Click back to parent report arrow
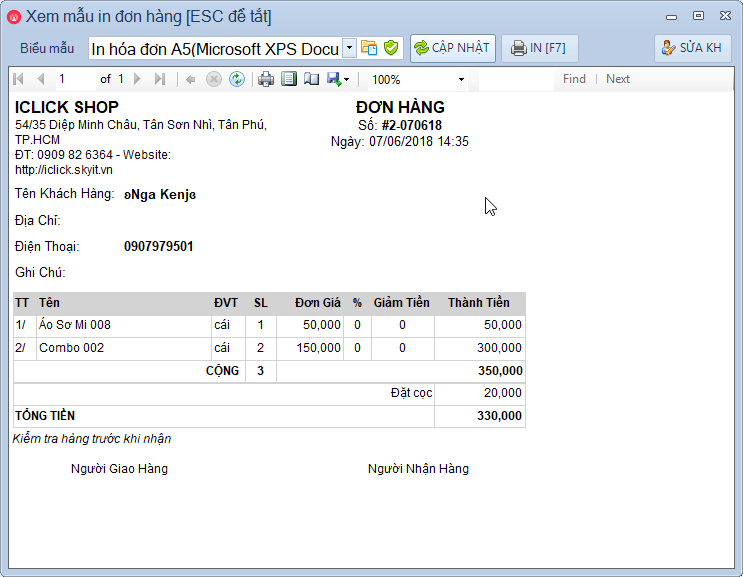 tap(190, 79)
